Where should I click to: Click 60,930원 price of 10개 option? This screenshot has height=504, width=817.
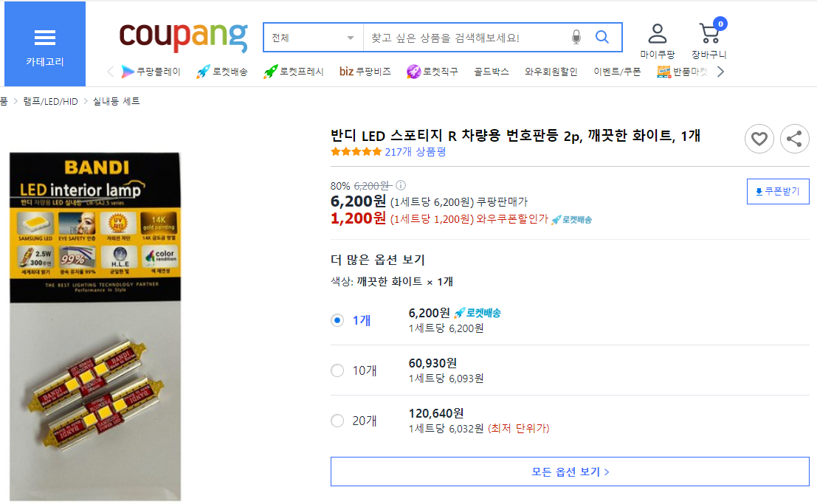tap(432, 363)
